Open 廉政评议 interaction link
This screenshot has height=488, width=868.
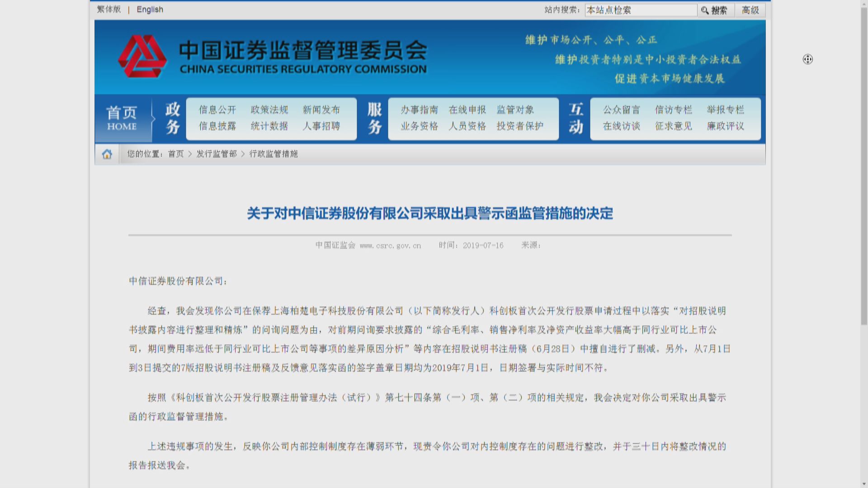[726, 126]
